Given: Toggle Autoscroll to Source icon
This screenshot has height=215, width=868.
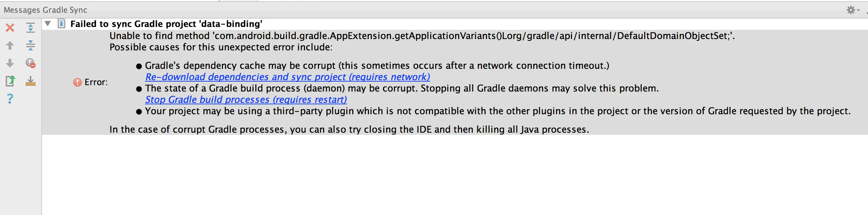Looking at the screenshot, I should pyautogui.click(x=31, y=81).
